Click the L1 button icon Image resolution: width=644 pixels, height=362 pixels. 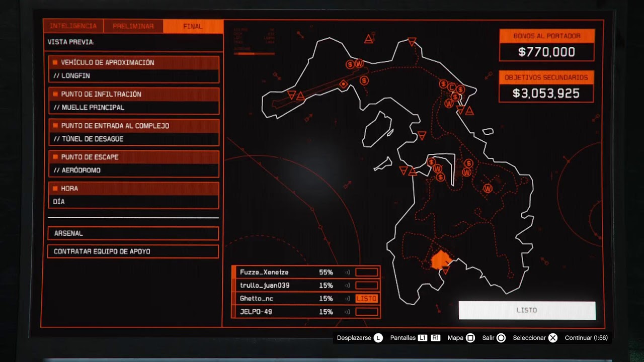point(423,338)
